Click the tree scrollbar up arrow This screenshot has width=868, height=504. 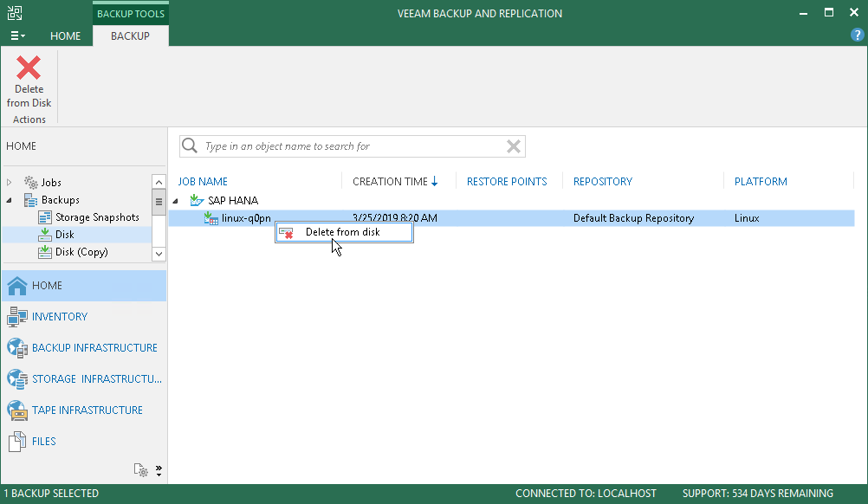[x=159, y=182]
